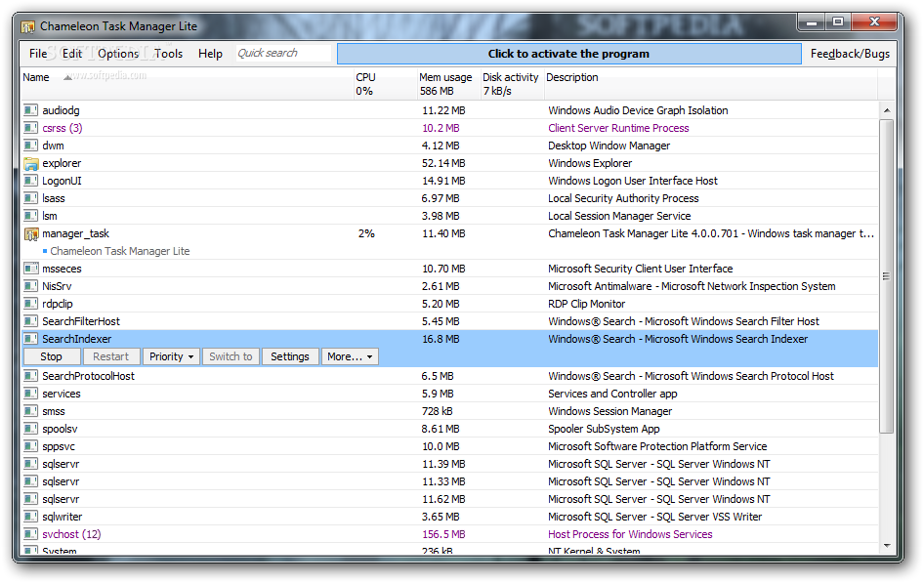Click the Chameleon Task Manager title bar icon

point(27,26)
